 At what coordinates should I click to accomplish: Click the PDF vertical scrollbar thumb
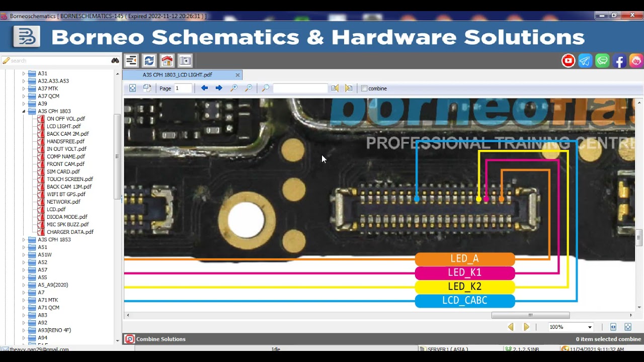tap(639, 237)
